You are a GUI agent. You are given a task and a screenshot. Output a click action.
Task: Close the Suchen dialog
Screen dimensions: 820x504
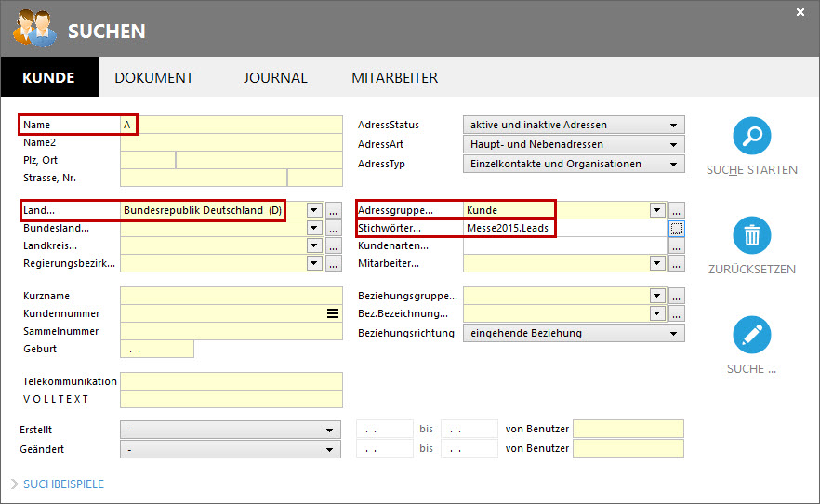tap(800, 12)
